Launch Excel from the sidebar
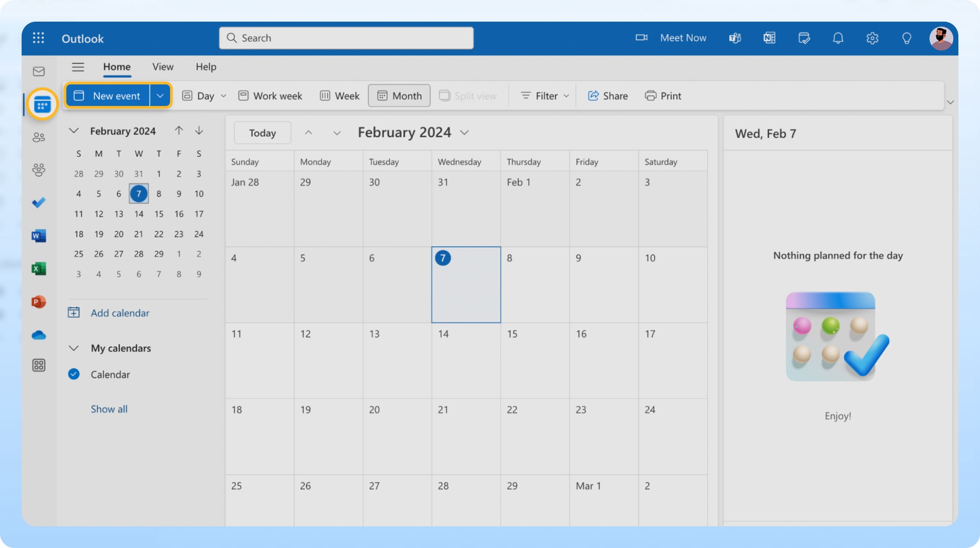This screenshot has height=548, width=980. pyautogui.click(x=39, y=269)
